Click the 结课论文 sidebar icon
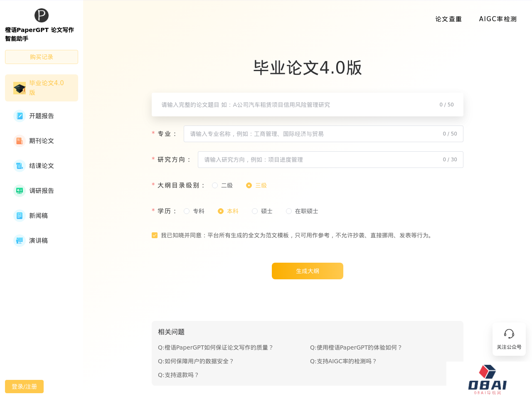 pyautogui.click(x=20, y=166)
